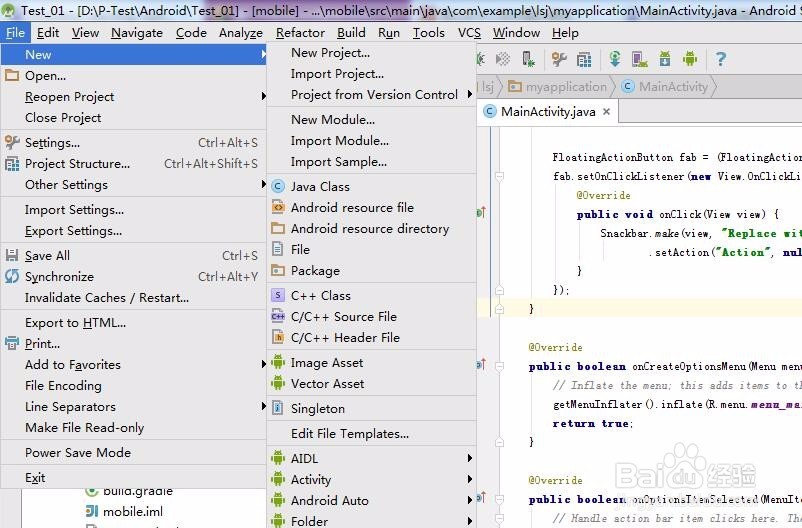The image size is (802, 528).
Task: Click the Project Structure icon in File menu
Action: pyautogui.click(x=12, y=164)
